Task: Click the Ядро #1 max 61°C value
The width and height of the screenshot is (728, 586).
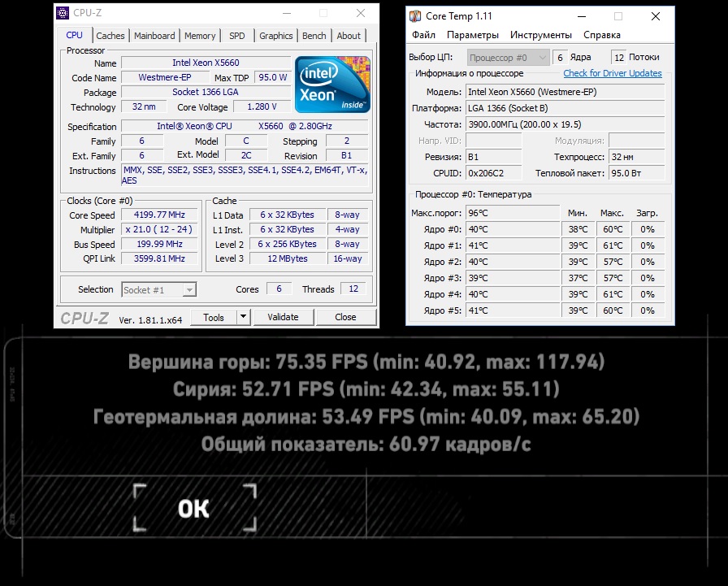Action: coord(613,245)
